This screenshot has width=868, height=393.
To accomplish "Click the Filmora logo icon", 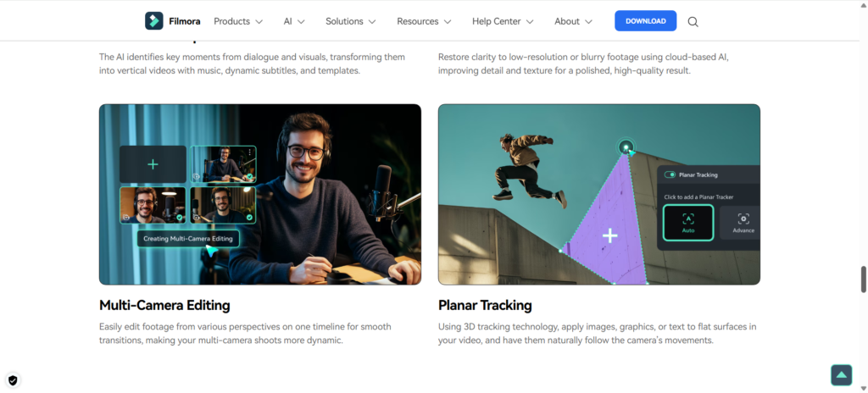I will pos(153,21).
